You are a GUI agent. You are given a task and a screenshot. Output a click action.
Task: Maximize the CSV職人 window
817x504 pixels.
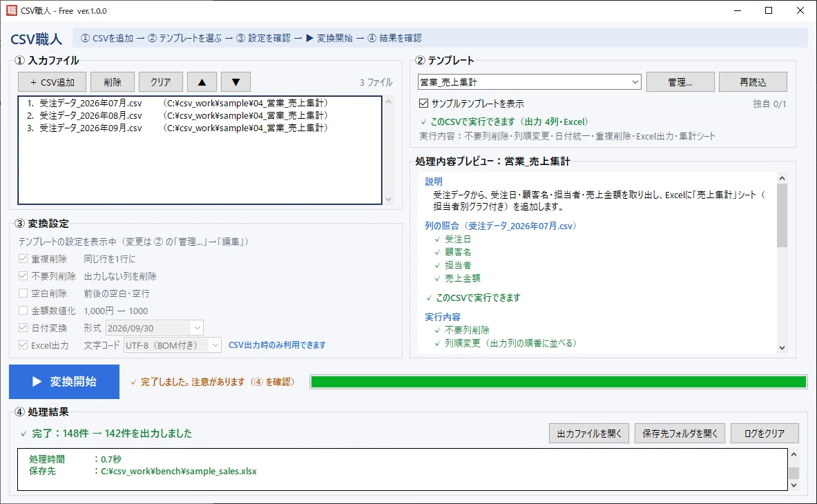tap(769, 10)
